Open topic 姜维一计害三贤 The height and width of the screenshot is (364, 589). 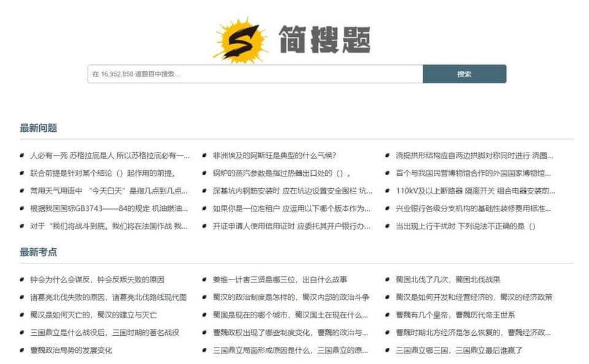[280, 280]
